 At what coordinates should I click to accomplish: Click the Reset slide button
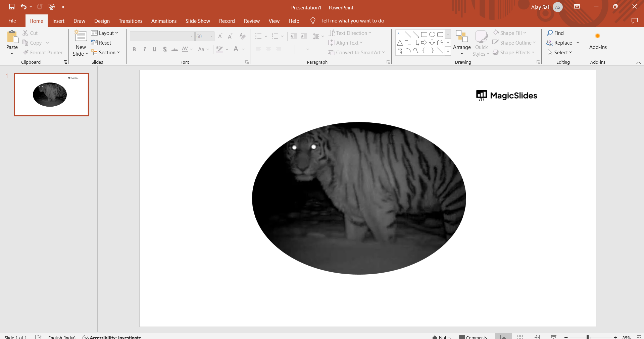pyautogui.click(x=101, y=43)
